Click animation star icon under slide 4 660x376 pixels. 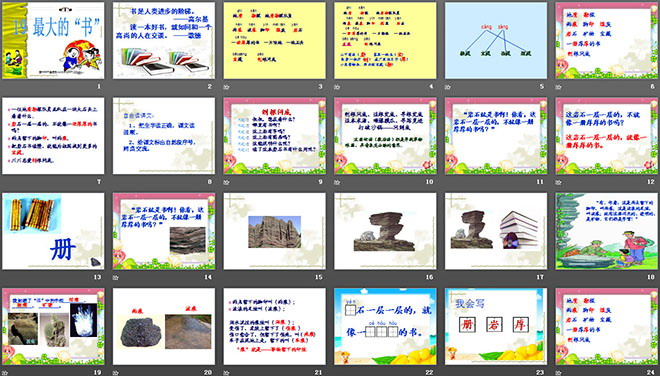pyautogui.click(x=337, y=87)
